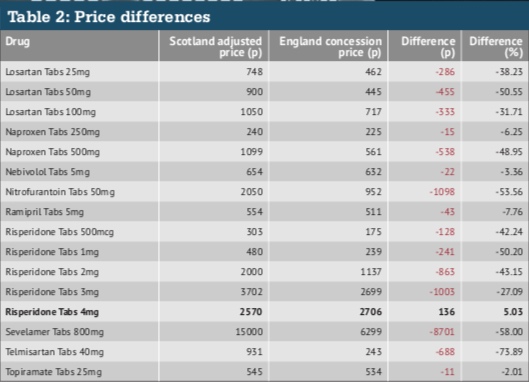This screenshot has width=529, height=382.
Task: Select the Telmisartan Tabs 40mg row
Action: (x=264, y=352)
